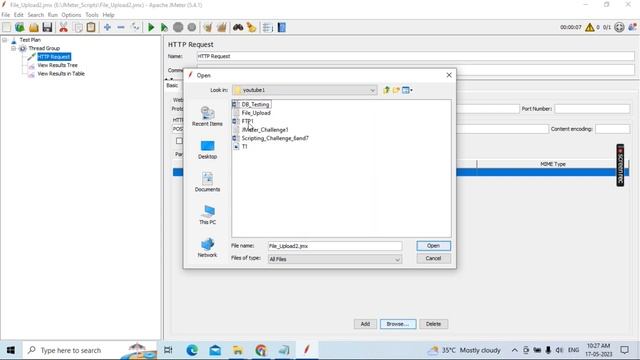This screenshot has height=360, width=640.
Task: Select View Results Tree in tree
Action: coord(58,65)
